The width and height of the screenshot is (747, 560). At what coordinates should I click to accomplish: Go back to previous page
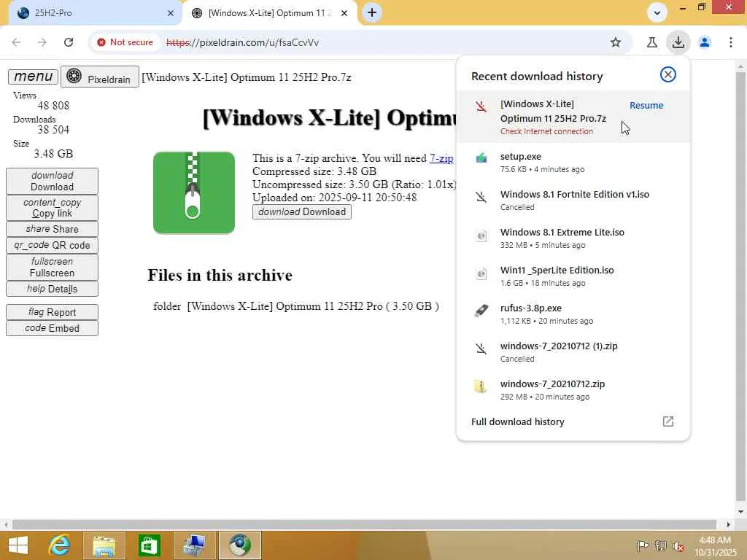(x=16, y=42)
